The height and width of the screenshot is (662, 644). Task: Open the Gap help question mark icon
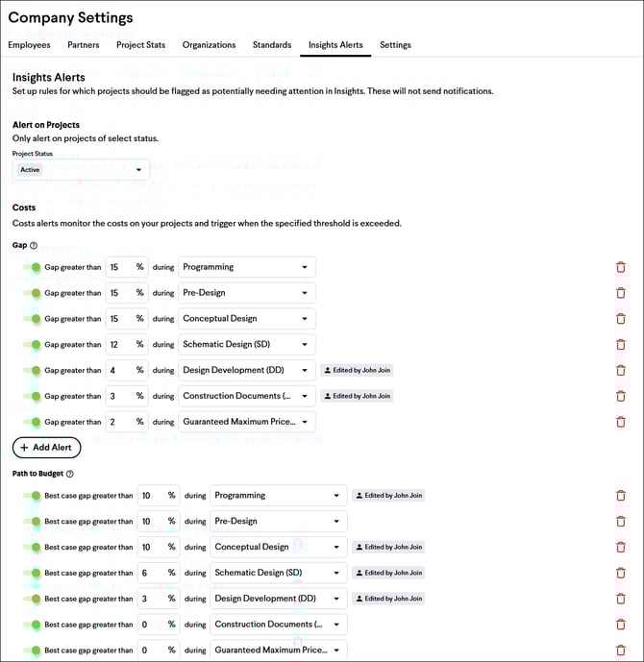pyautogui.click(x=34, y=246)
